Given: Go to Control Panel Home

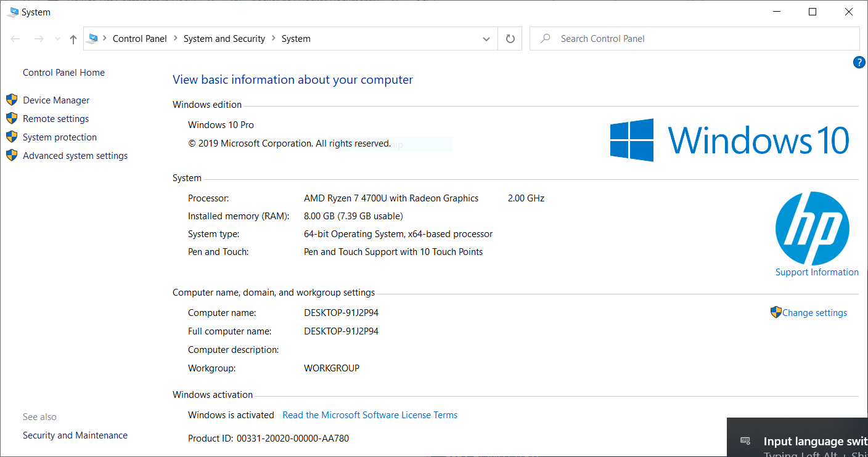Looking at the screenshot, I should (63, 72).
